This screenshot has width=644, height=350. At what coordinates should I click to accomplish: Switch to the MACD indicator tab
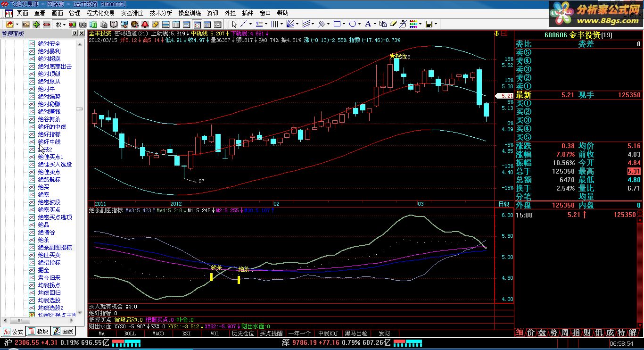158,333
